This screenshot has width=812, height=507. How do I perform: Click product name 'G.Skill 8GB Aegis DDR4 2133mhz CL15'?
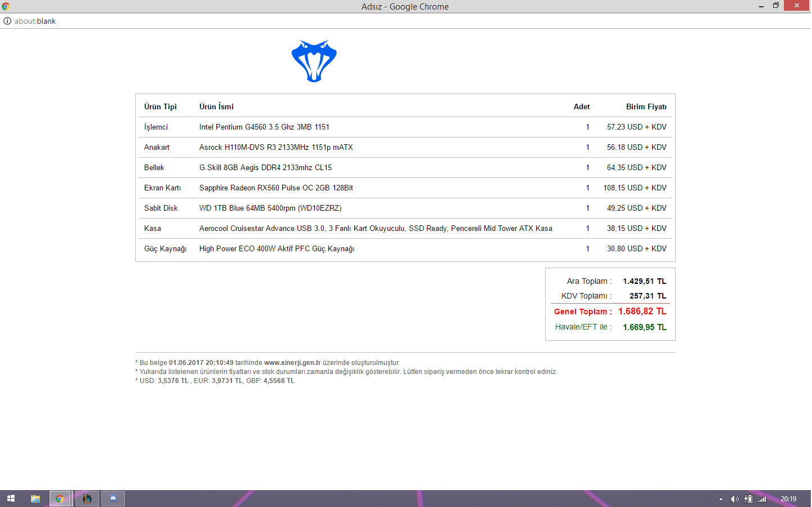click(x=266, y=167)
